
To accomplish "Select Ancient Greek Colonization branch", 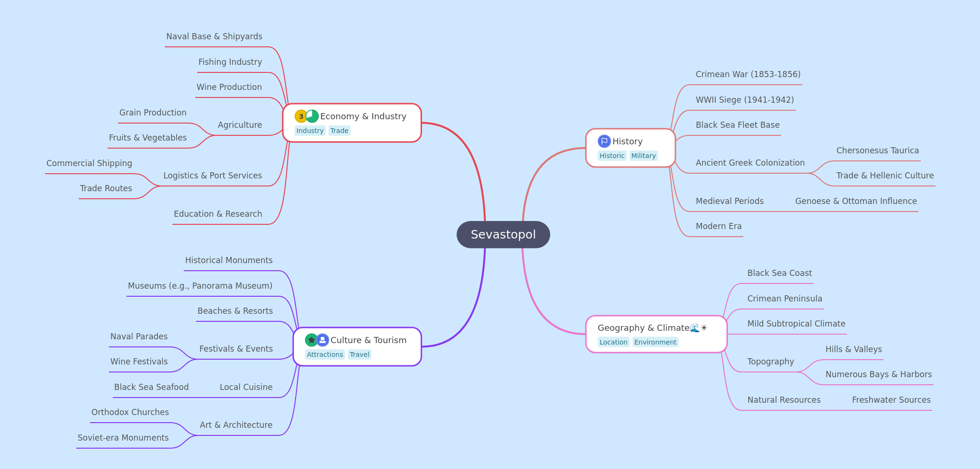I will (750, 163).
